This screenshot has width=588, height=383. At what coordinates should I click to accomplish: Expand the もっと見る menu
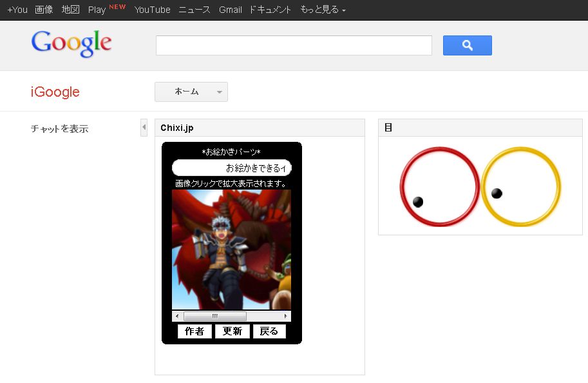323,10
